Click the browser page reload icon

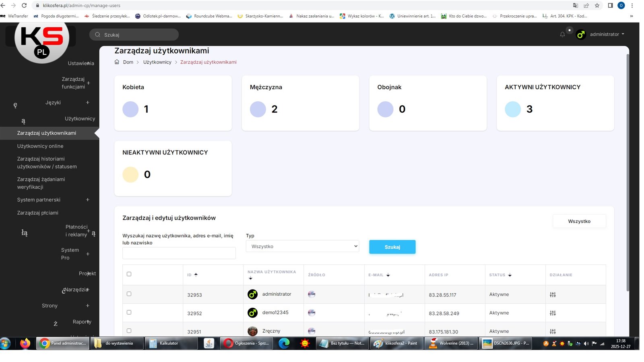click(24, 6)
